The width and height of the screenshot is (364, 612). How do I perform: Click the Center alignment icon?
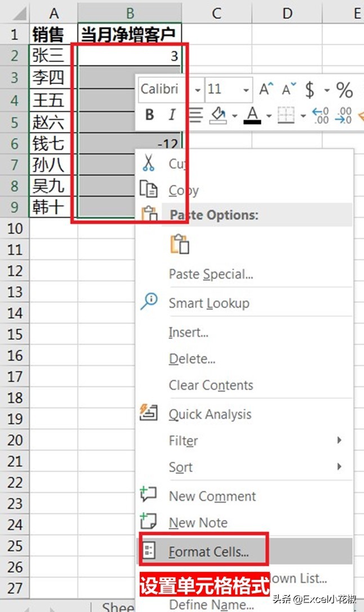195,116
